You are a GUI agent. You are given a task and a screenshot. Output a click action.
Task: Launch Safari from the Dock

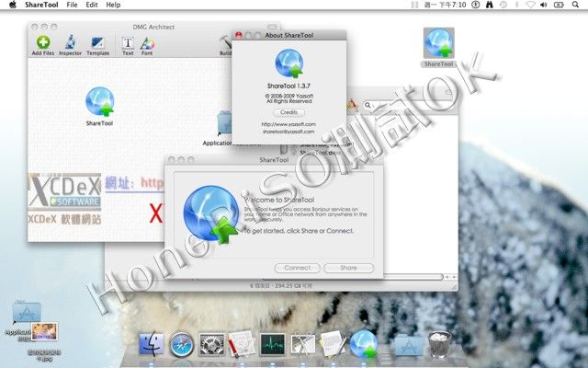click(182, 345)
